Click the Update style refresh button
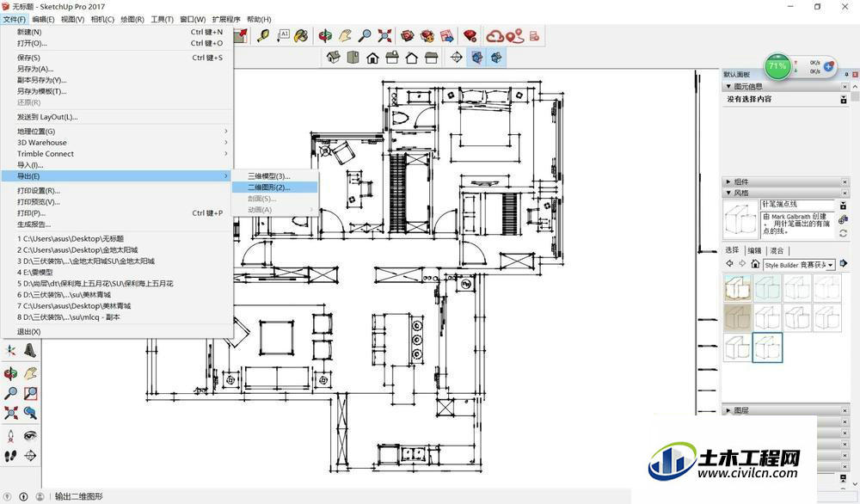 pos(843,233)
